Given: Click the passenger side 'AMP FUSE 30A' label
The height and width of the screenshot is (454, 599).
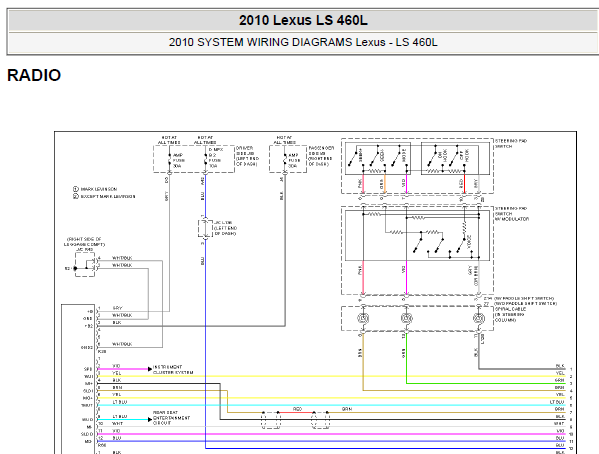Looking at the screenshot, I should click(x=293, y=161).
